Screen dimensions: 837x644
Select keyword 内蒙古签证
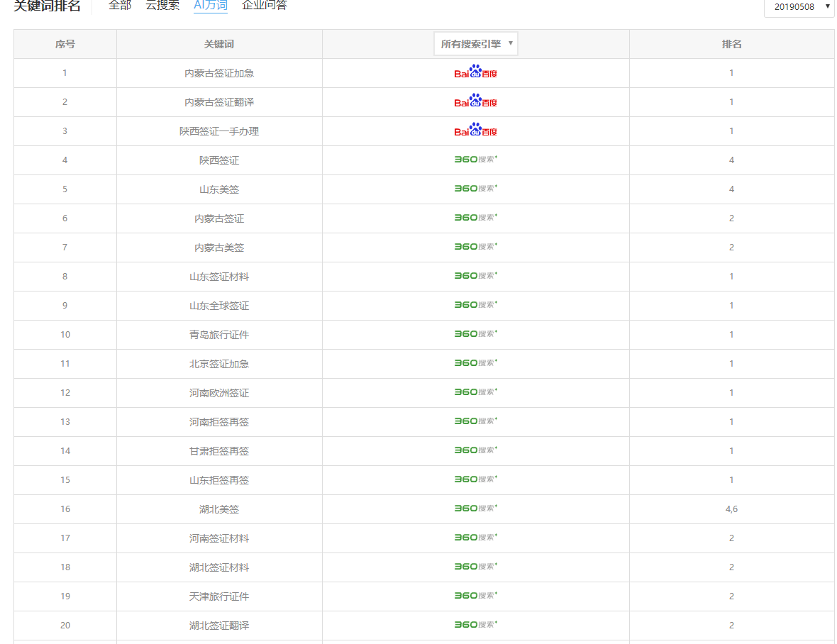(219, 218)
